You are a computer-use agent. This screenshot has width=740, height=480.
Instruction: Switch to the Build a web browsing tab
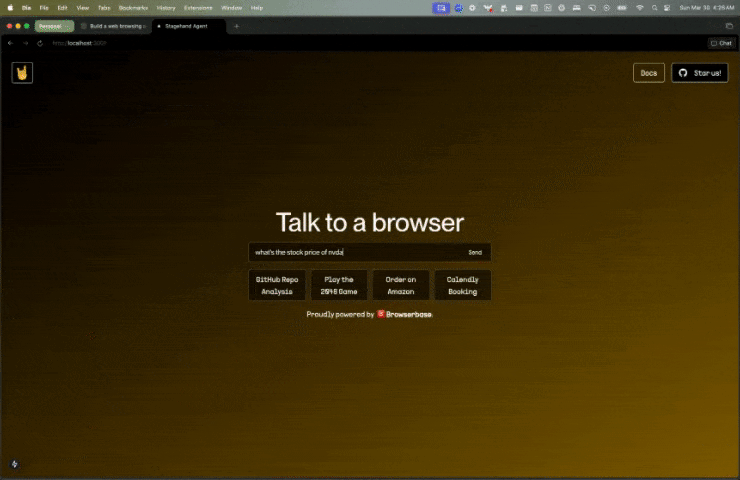[x=114, y=26]
